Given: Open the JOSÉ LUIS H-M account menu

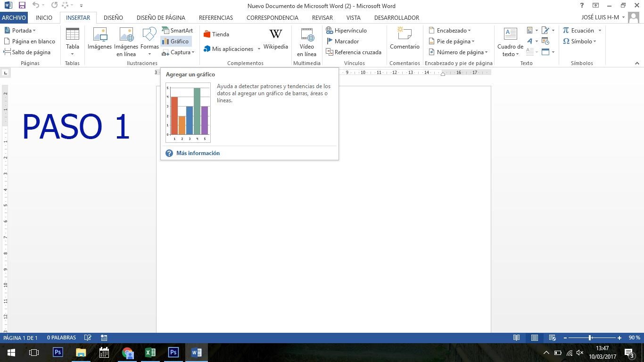Looking at the screenshot, I should pos(603,17).
